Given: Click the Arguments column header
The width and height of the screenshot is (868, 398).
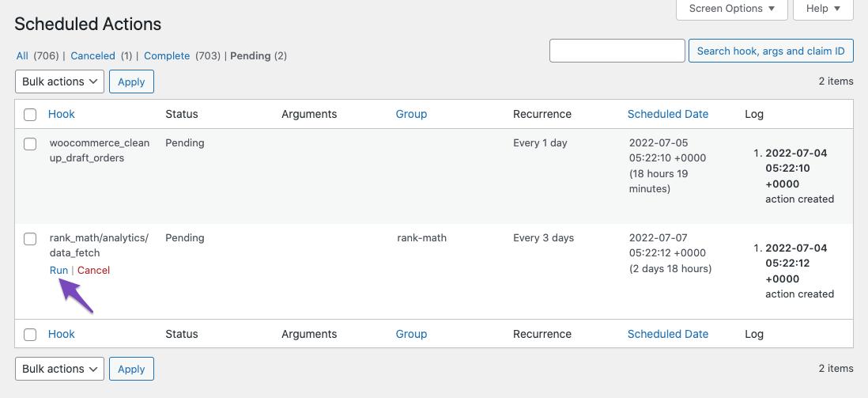Looking at the screenshot, I should [309, 114].
